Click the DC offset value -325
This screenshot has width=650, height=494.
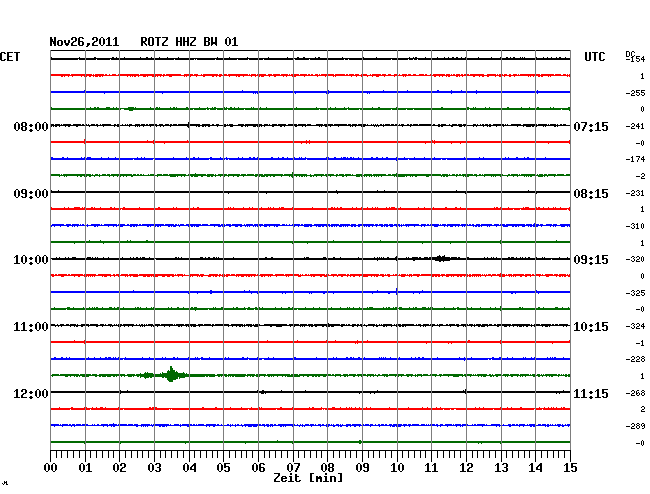tap(635, 293)
